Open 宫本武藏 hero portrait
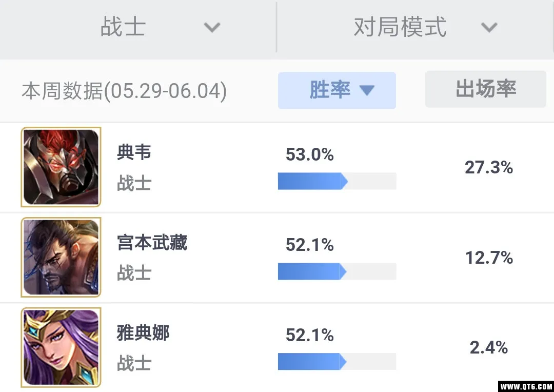This screenshot has width=554, height=392. click(61, 257)
